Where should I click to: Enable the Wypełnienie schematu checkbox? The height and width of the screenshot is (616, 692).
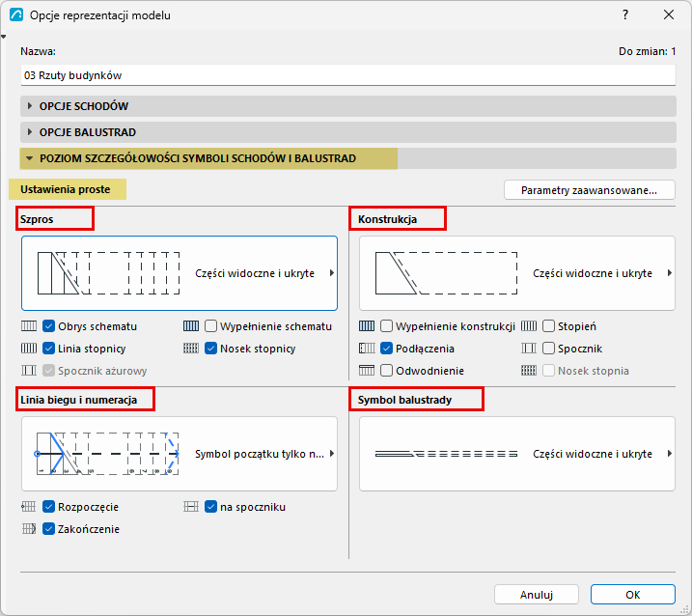[211, 326]
